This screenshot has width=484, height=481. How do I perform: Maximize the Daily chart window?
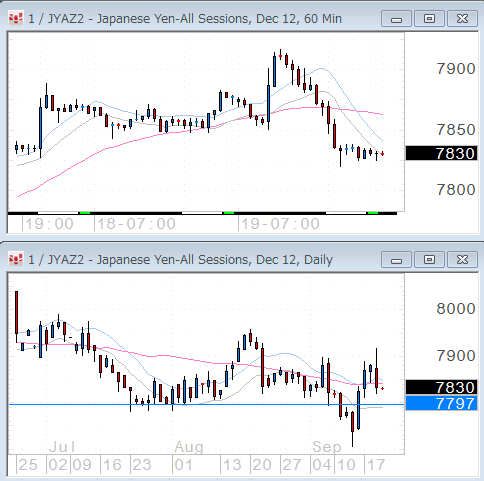(429, 259)
